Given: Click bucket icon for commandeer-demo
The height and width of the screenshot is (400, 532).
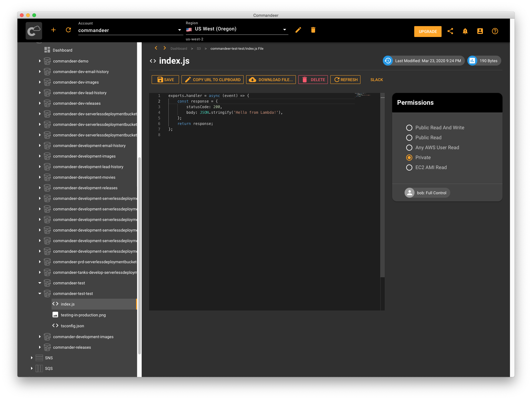Looking at the screenshot, I should click(47, 61).
